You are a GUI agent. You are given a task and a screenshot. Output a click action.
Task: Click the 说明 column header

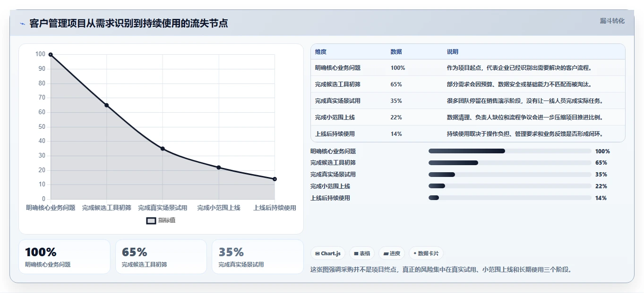coord(453,52)
